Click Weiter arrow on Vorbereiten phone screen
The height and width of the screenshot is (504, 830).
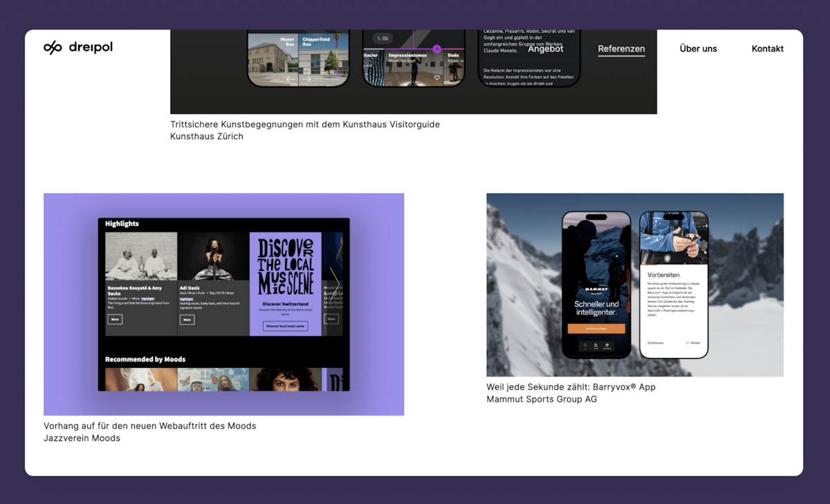pos(692,343)
